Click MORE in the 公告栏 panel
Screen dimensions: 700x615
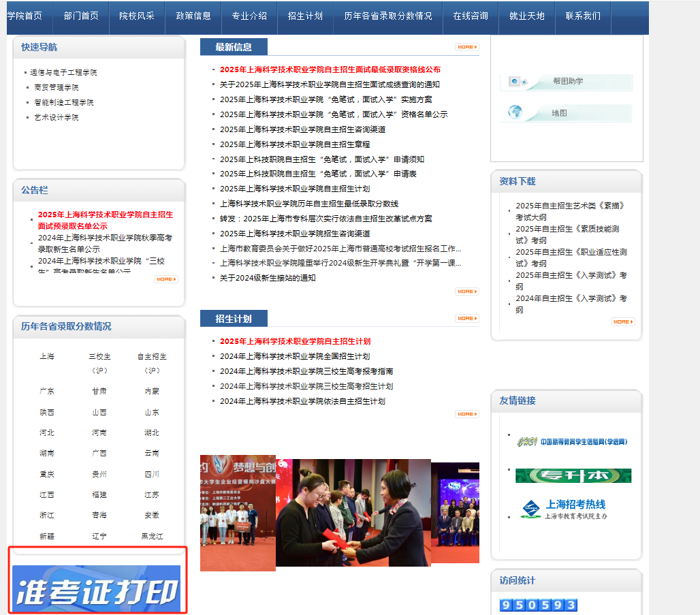165,279
